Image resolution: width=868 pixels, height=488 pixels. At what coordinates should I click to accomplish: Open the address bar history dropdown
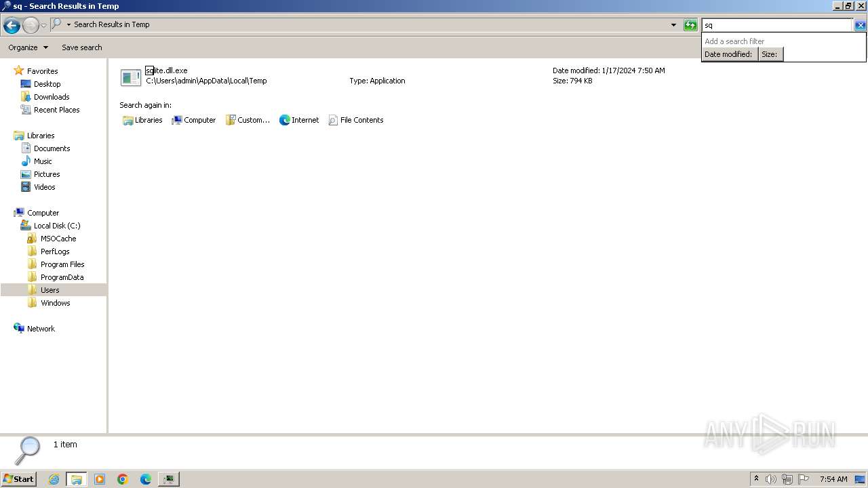(673, 25)
